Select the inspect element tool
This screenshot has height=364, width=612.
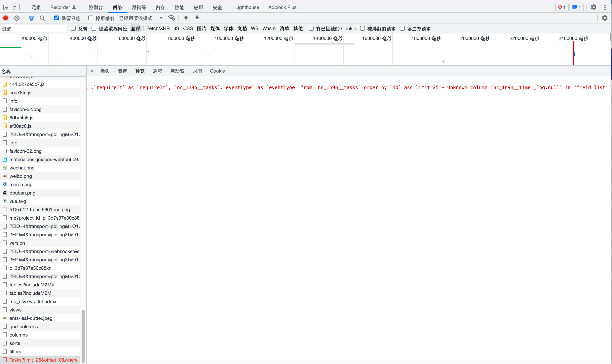click(5, 7)
